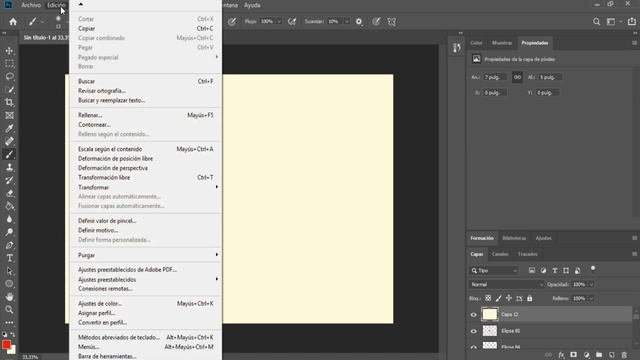Open the Opacidad value dropdown arrow
Viewport: 640px width, 360px height.
pos(591,284)
